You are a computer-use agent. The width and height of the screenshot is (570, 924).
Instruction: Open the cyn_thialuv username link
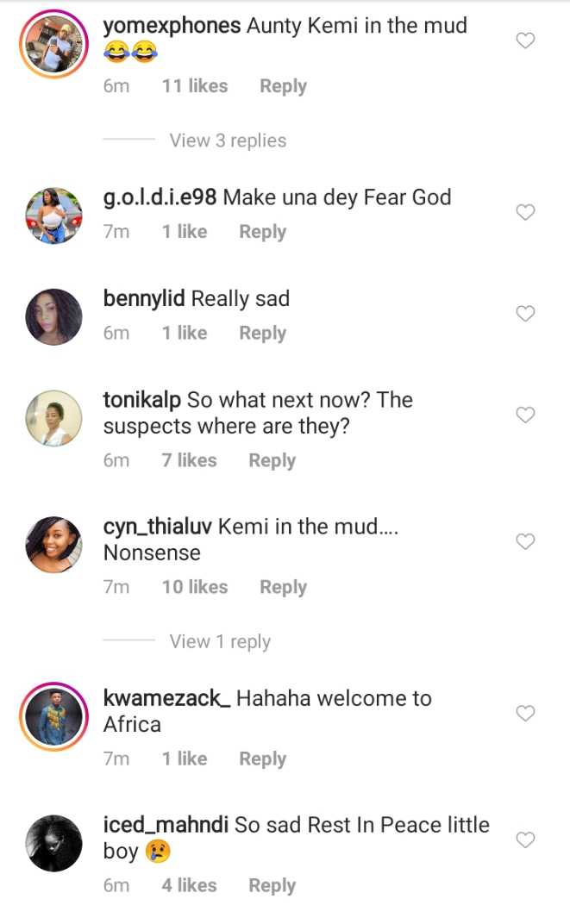(158, 527)
